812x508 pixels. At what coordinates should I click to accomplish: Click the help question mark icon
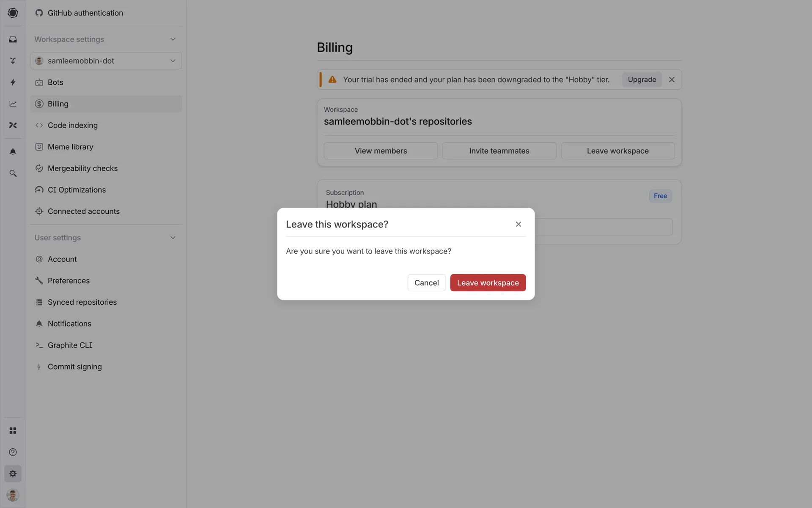click(13, 452)
